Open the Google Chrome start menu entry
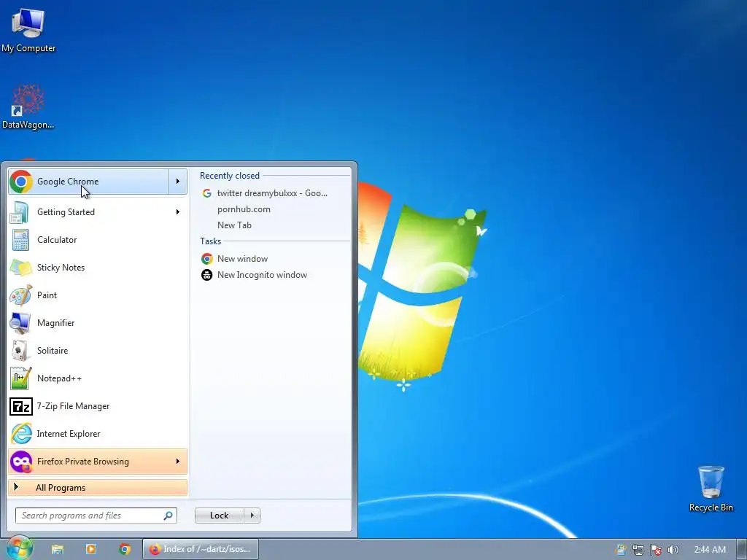This screenshot has height=560, width=747. point(88,182)
